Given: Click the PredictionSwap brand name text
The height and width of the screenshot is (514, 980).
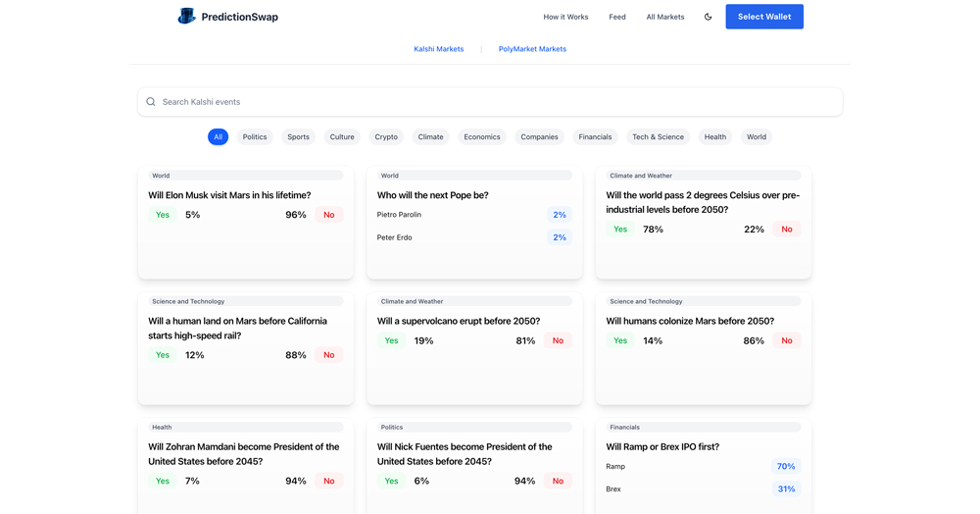Looking at the screenshot, I should (239, 17).
